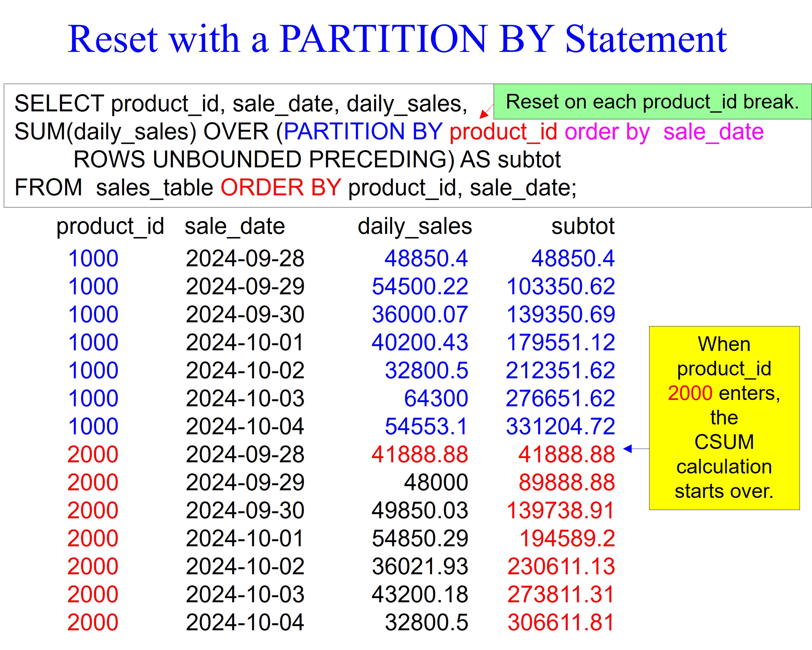The height and width of the screenshot is (650, 812).
Task: Click the 'sale_date' column header
Action: pos(235,226)
